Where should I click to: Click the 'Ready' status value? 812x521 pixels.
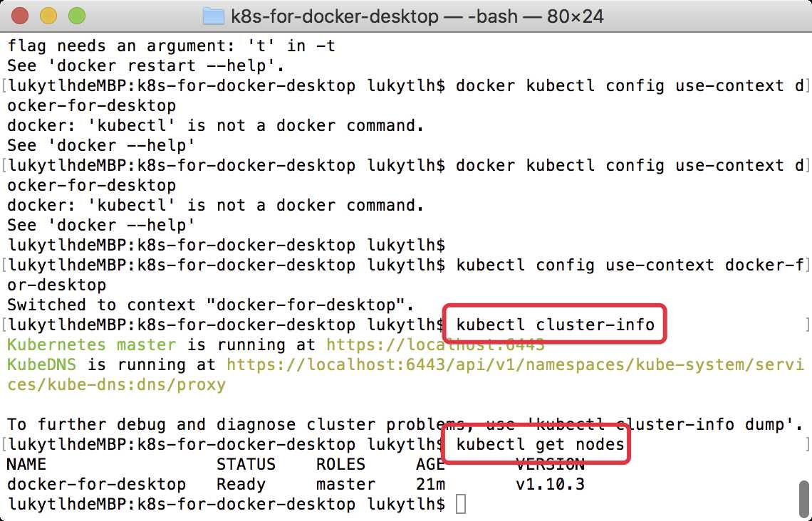coord(241,485)
